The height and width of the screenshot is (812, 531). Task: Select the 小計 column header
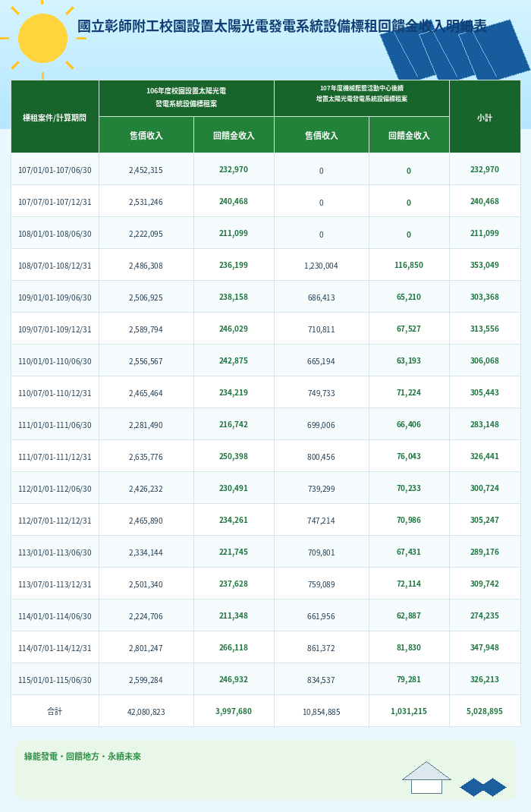485,117
